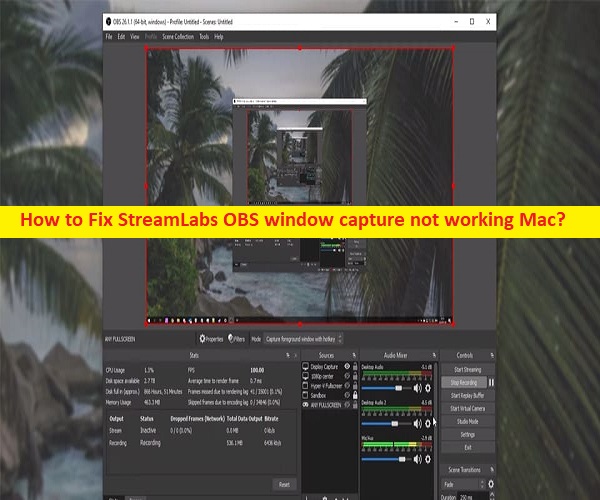Screen dimensions: 600x500
Task: Toggle visibility of Hyper-V Fullscreen source
Action: pyautogui.click(x=347, y=385)
